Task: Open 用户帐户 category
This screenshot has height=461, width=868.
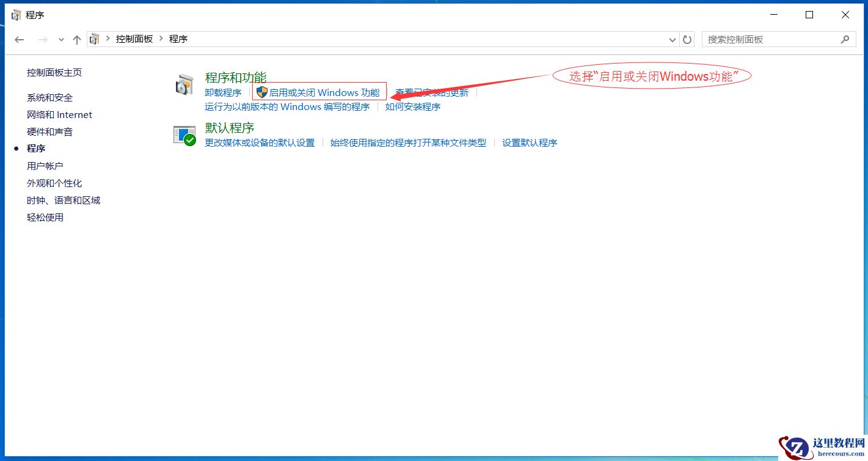Action: (45, 166)
